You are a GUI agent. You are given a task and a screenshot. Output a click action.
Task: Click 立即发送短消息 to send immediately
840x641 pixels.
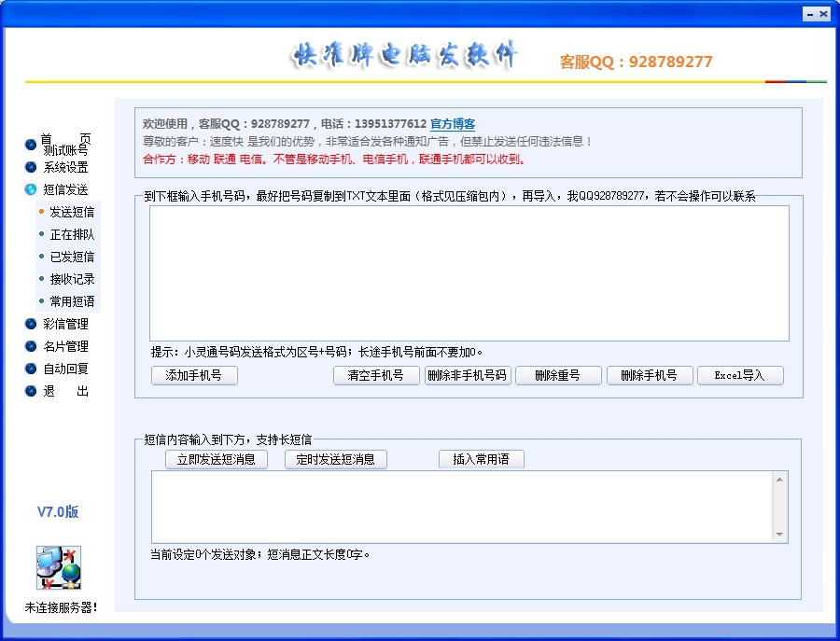coord(217,459)
